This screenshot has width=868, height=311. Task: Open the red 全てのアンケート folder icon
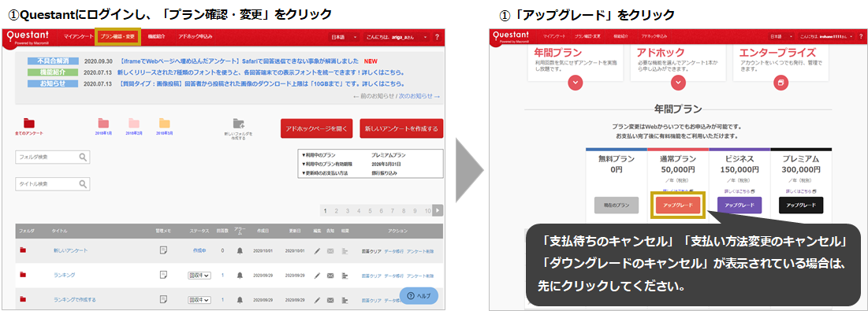pyautogui.click(x=29, y=123)
